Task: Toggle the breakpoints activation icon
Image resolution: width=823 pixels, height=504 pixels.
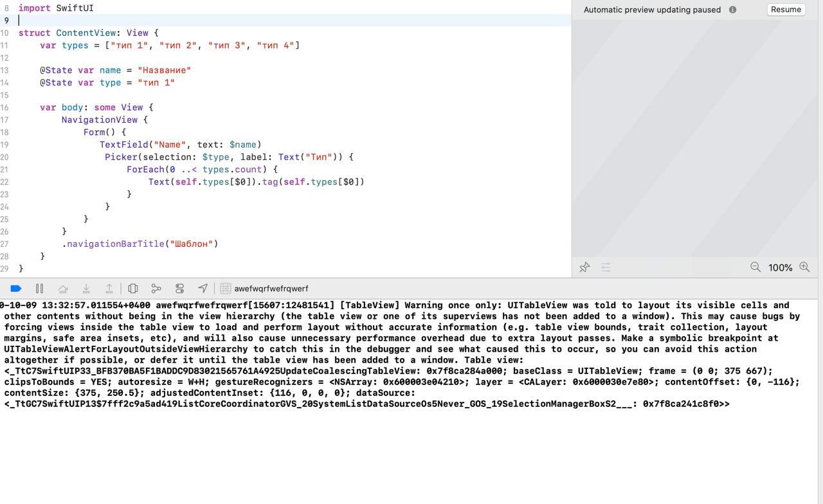Action: pyautogui.click(x=16, y=289)
